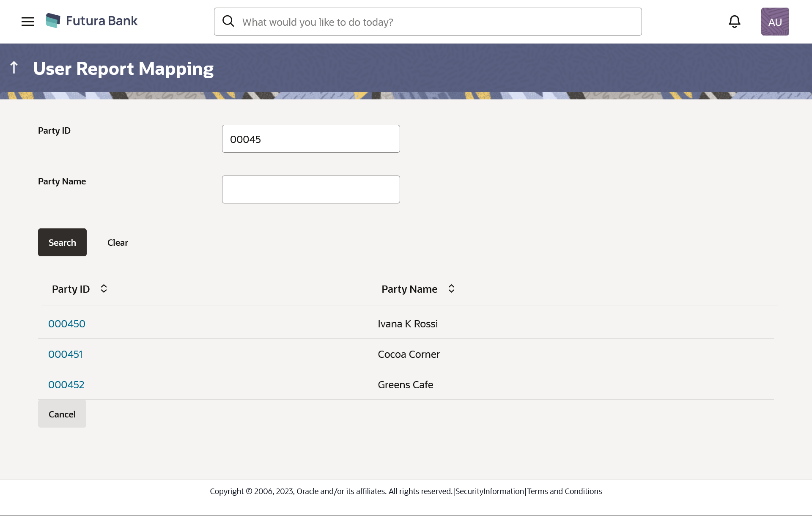Screen dimensions: 812x516
Task: Click into the Party Name input field
Action: click(x=311, y=189)
